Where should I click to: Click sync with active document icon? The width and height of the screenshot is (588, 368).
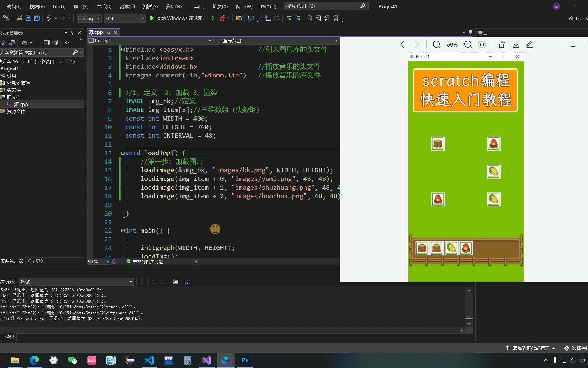pyautogui.click(x=38, y=43)
